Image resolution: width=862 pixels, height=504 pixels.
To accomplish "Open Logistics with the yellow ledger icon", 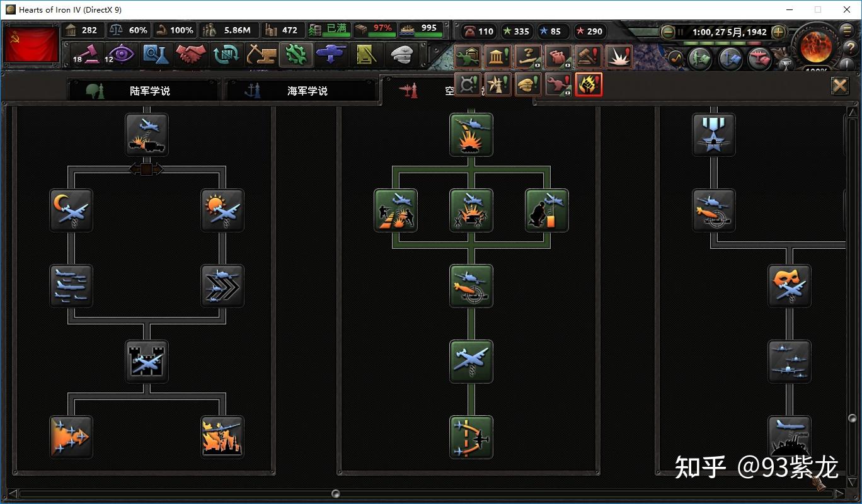I will (365, 55).
